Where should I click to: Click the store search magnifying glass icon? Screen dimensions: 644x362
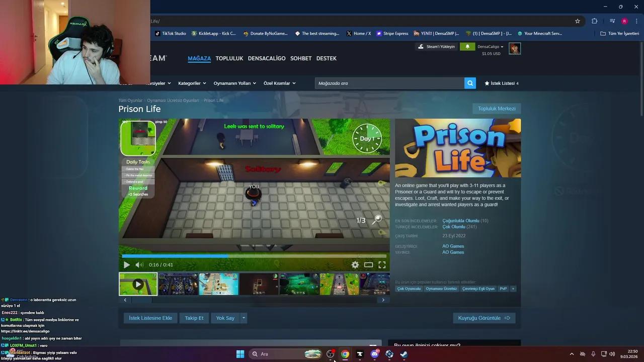coord(469,83)
